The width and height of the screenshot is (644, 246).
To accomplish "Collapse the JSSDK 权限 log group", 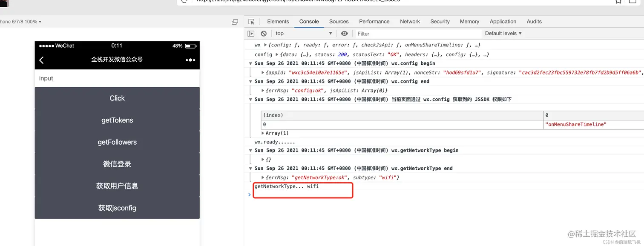I will tap(251, 100).
